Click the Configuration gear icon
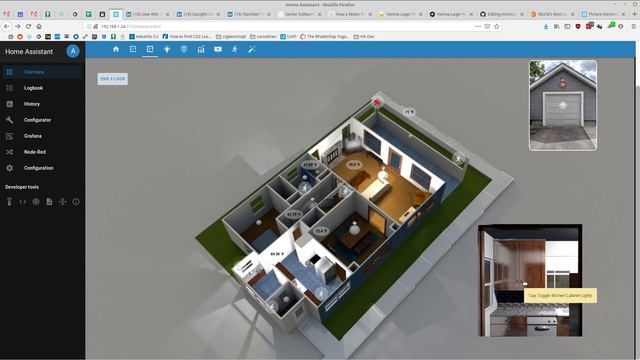 tap(9, 168)
